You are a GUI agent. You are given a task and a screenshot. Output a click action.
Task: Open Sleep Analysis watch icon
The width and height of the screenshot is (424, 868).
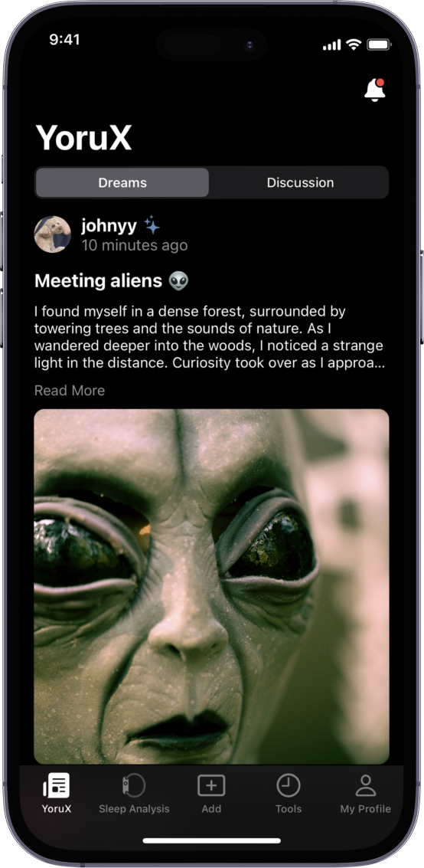click(x=134, y=785)
